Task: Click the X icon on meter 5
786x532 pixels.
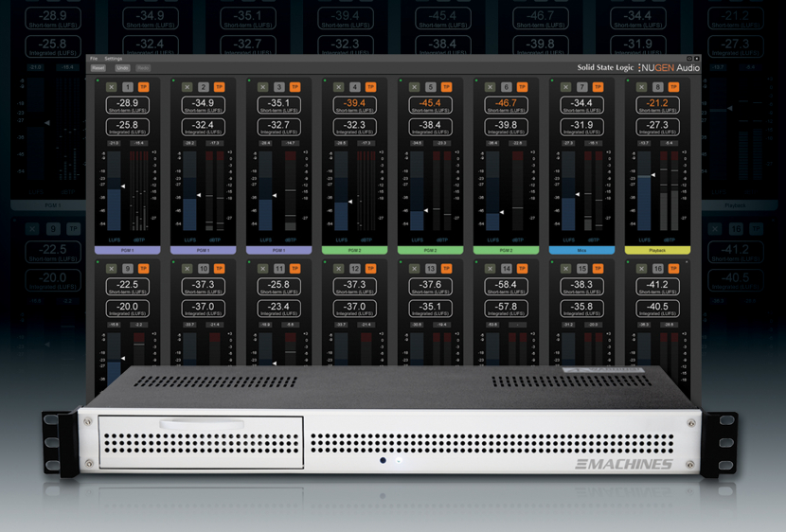Action: click(x=414, y=87)
